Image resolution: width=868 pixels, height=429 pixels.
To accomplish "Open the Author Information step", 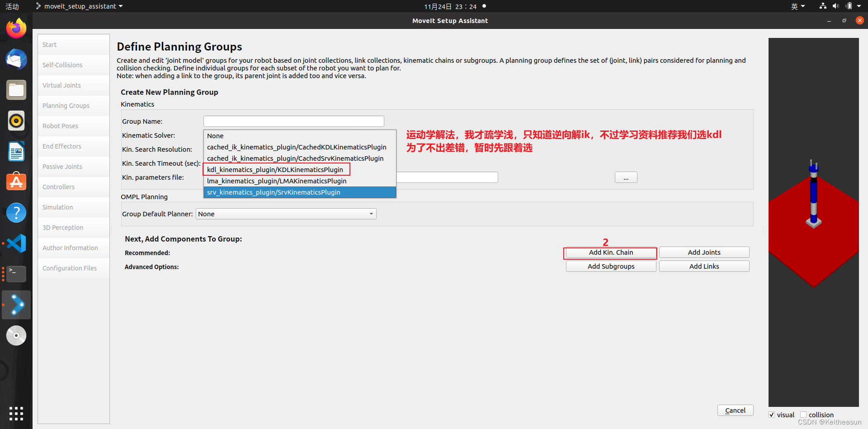I will (74, 248).
